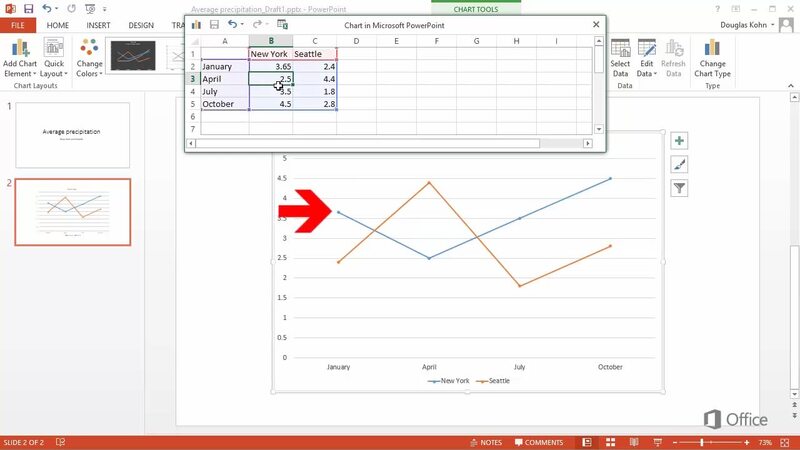Viewport: 800px width, 450px height.
Task: Save the presentation from Quick Access Toolbar
Action: pos(27,8)
